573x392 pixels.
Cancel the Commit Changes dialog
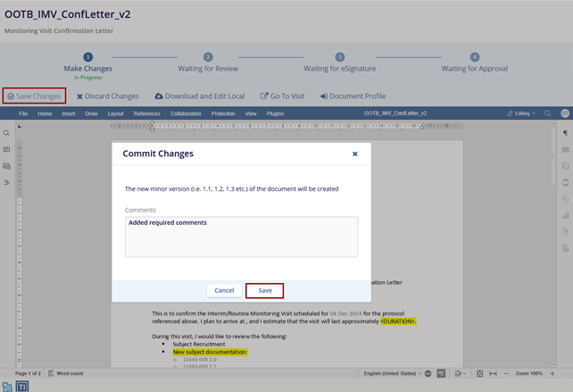click(x=224, y=290)
